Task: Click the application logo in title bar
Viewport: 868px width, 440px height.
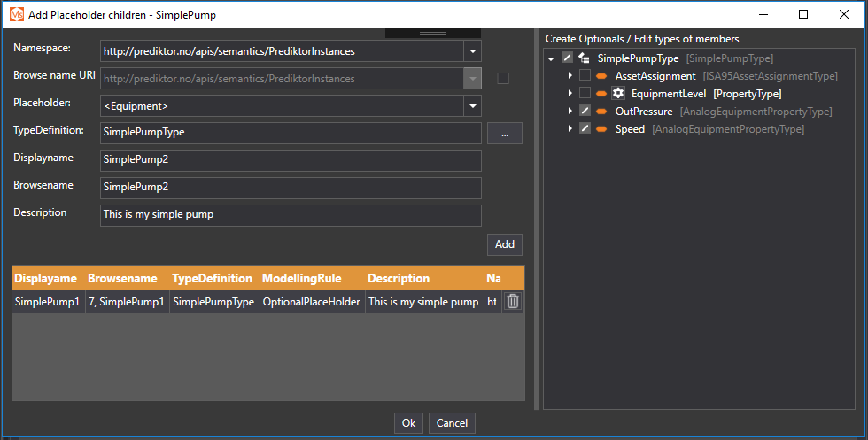Action: point(16,14)
